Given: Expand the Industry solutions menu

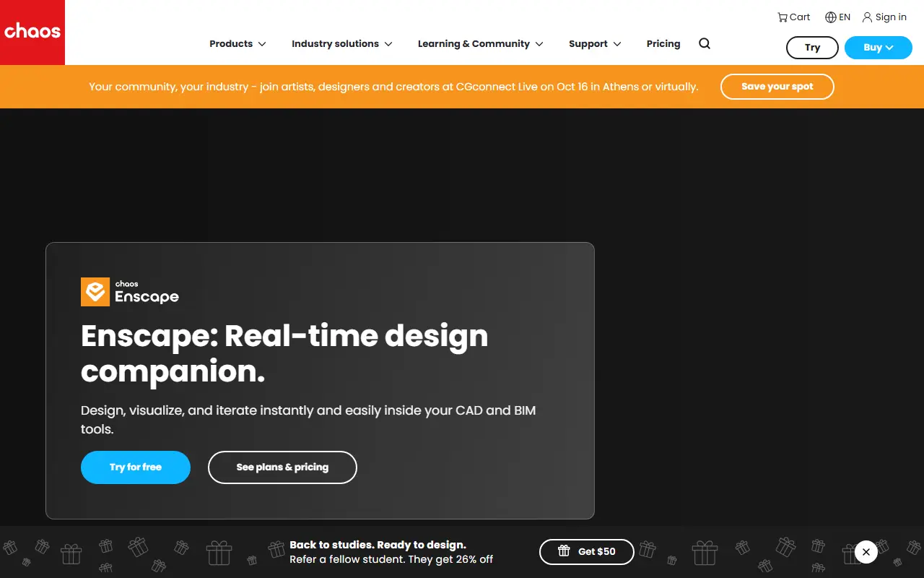Looking at the screenshot, I should 341,43.
